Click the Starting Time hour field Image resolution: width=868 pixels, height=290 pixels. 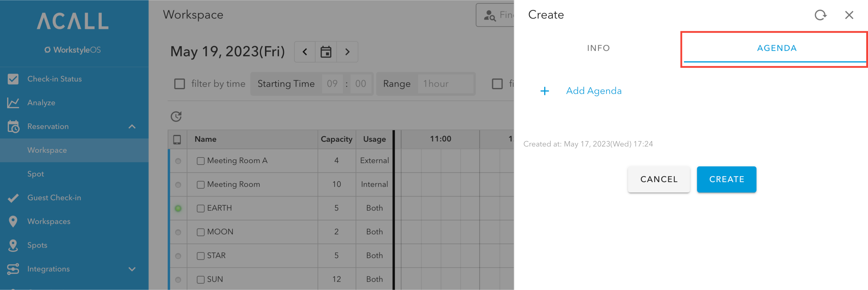click(x=332, y=84)
